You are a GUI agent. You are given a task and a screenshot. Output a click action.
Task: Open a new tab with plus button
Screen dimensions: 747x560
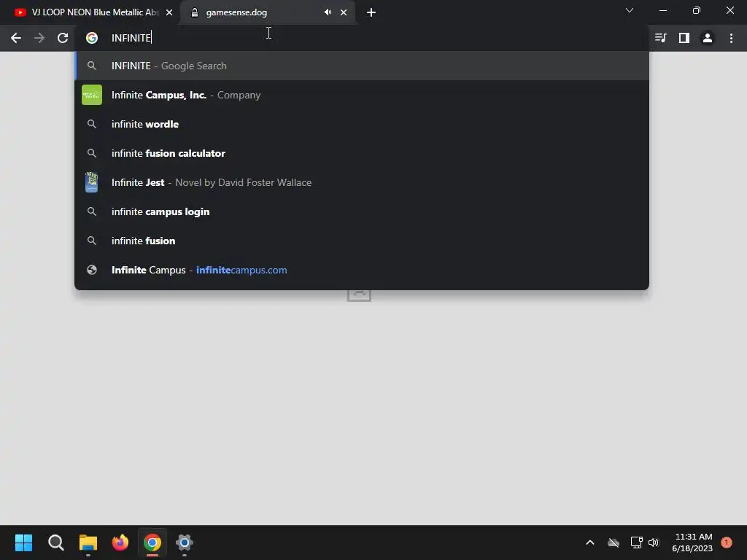click(371, 12)
